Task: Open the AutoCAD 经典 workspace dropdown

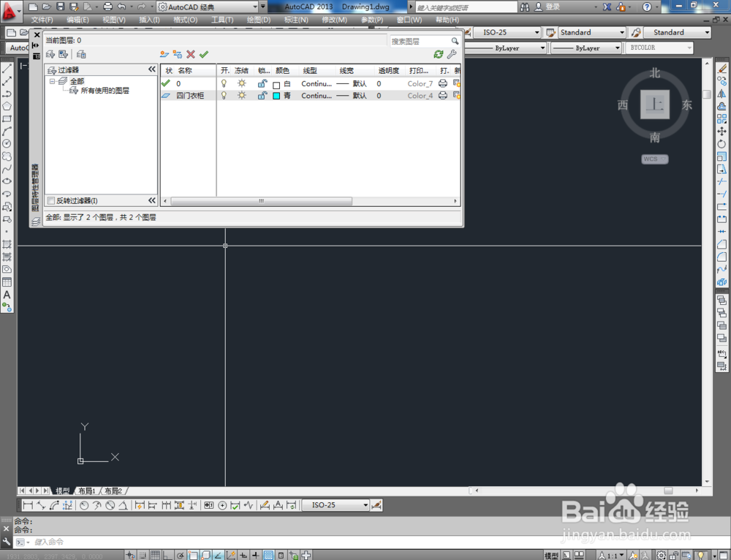Action: pos(254,7)
